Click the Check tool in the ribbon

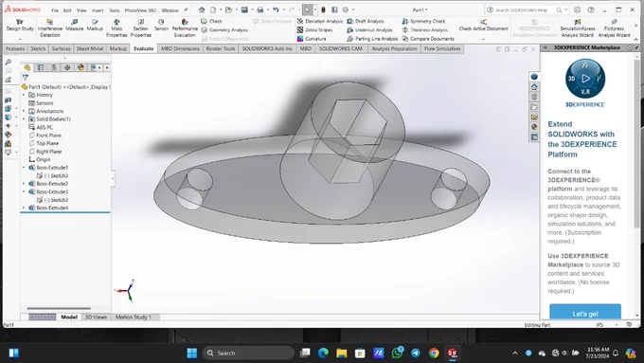tap(211, 21)
